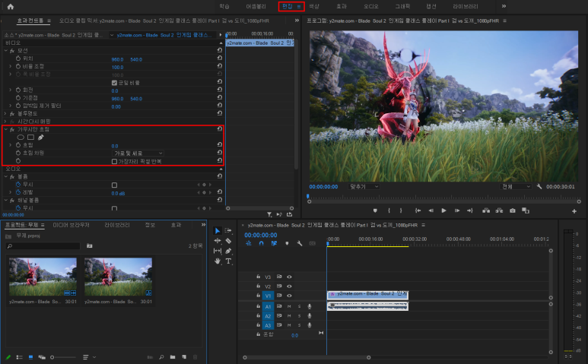
Task: Hide track V3 with eye icon
Action: pyautogui.click(x=289, y=277)
